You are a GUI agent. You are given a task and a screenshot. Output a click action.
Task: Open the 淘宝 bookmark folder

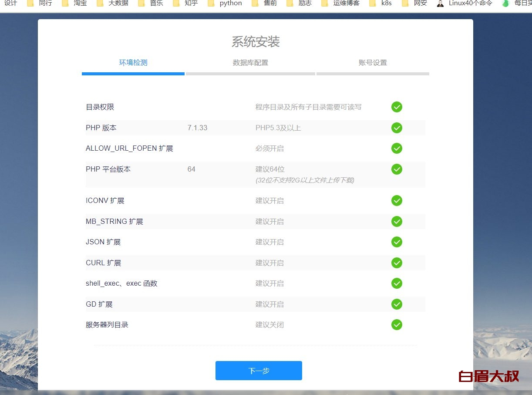[75, 3]
